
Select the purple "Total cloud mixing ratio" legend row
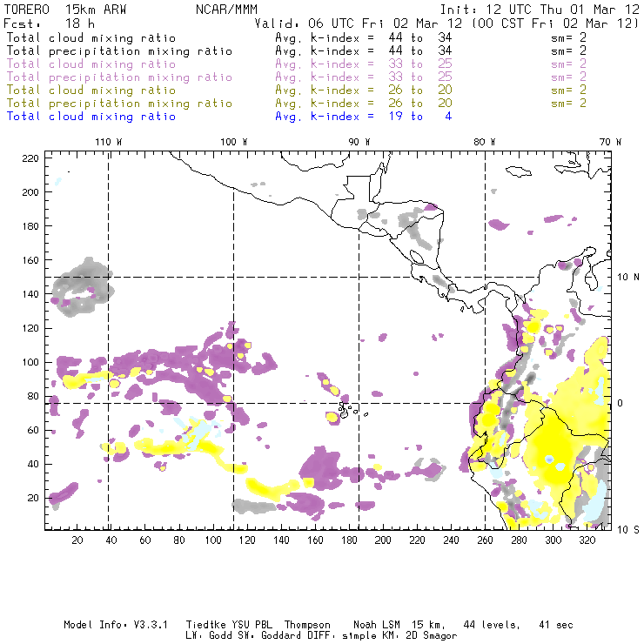[x=296, y=64]
